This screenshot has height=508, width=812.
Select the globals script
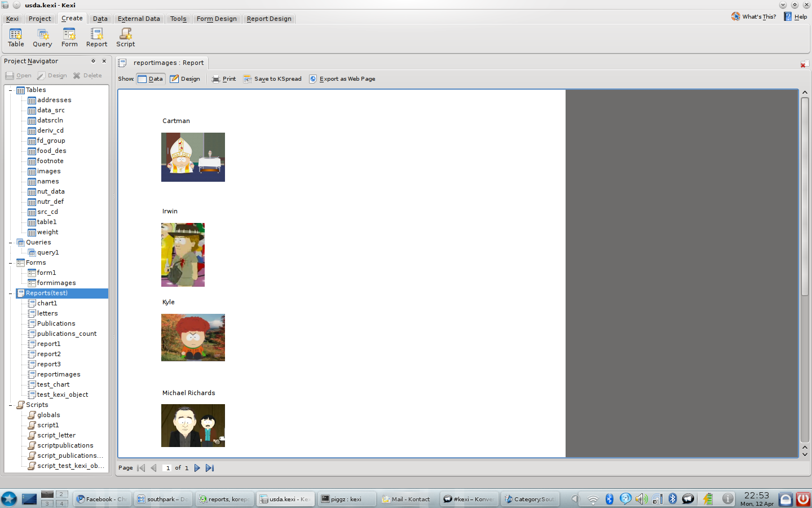pos(48,415)
